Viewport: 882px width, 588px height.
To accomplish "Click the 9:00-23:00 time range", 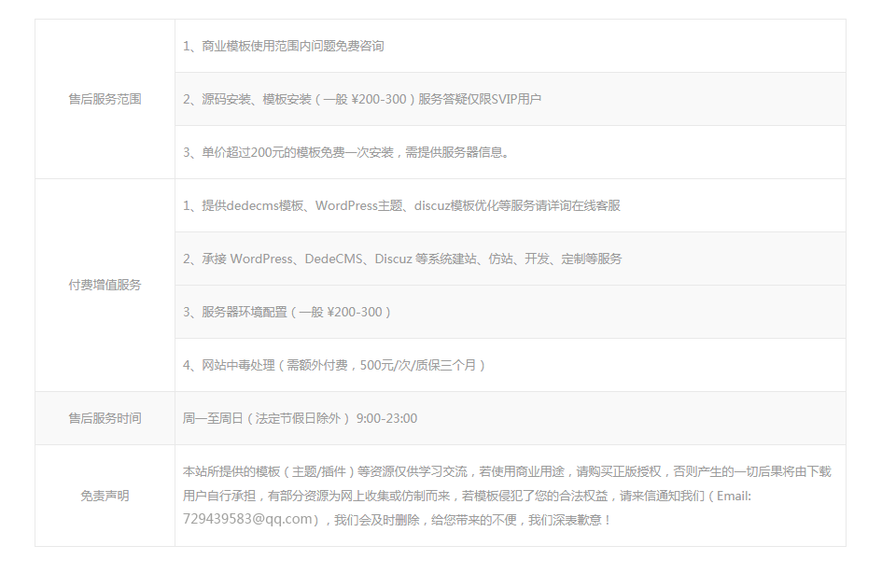I will coord(386,418).
